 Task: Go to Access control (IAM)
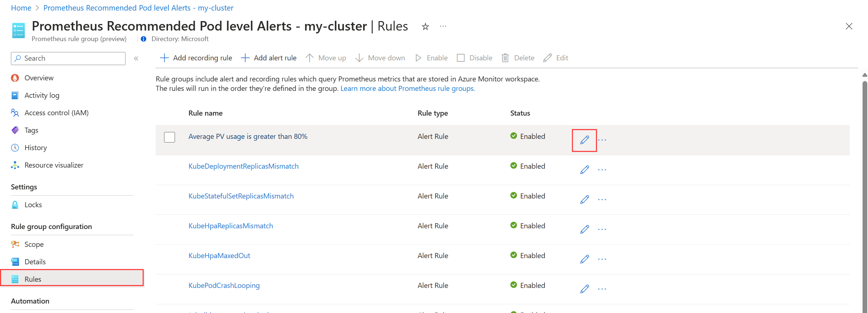[56, 113]
